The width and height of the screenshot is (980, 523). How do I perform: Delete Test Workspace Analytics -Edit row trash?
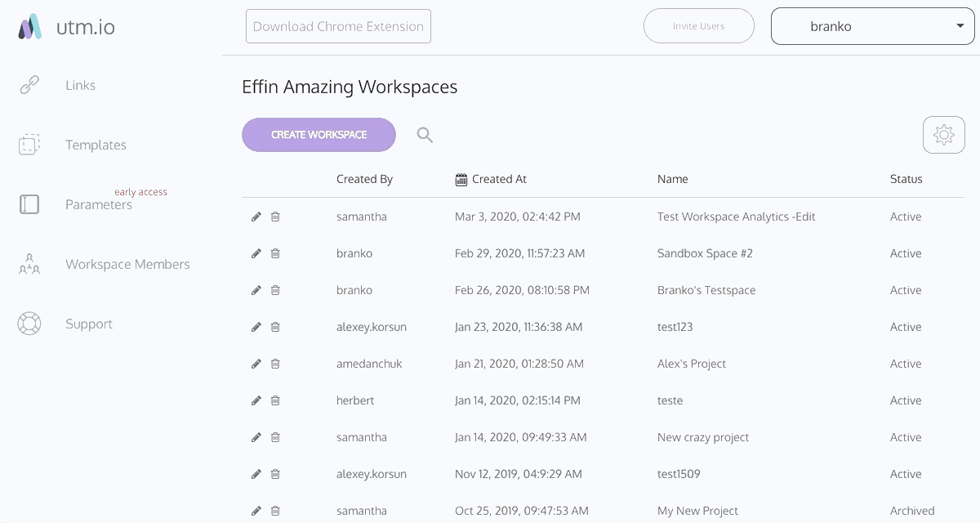click(275, 217)
